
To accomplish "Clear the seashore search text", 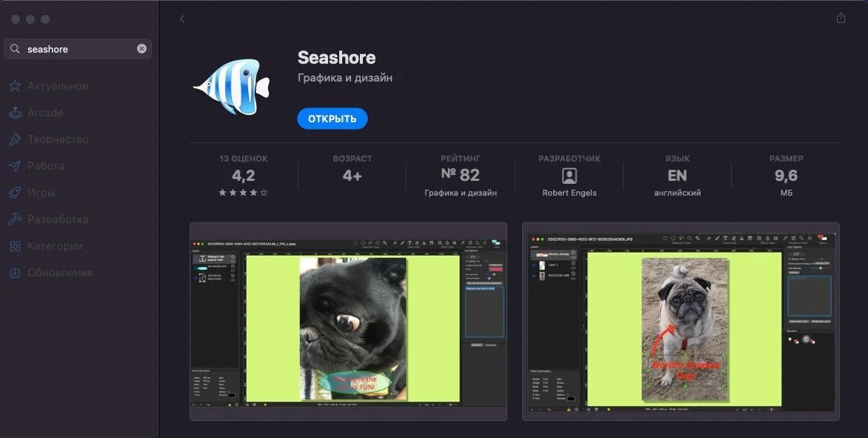I will [141, 49].
